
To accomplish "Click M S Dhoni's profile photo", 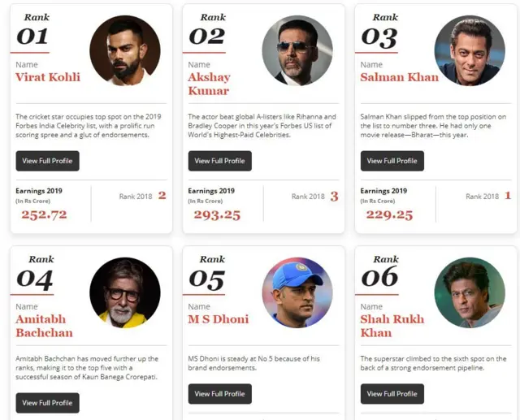I will click(x=297, y=292).
